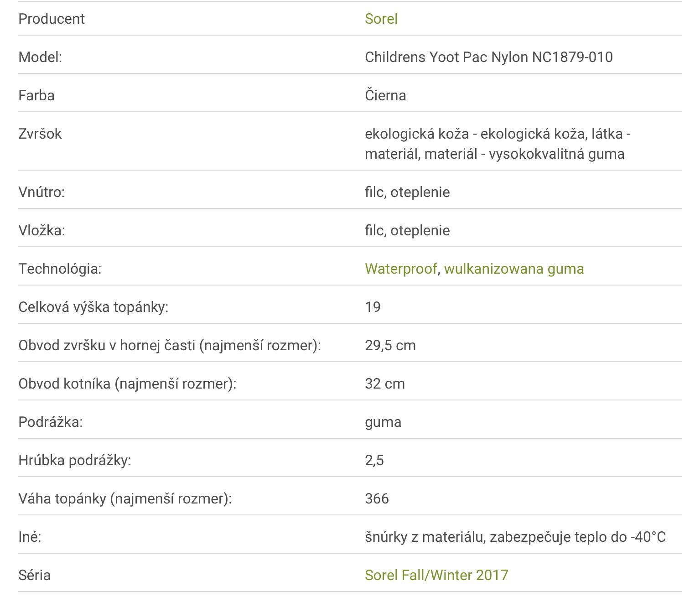Screen dimensions: 700x597
Task: Click the sole thickness value 2,5
Action: click(x=374, y=460)
